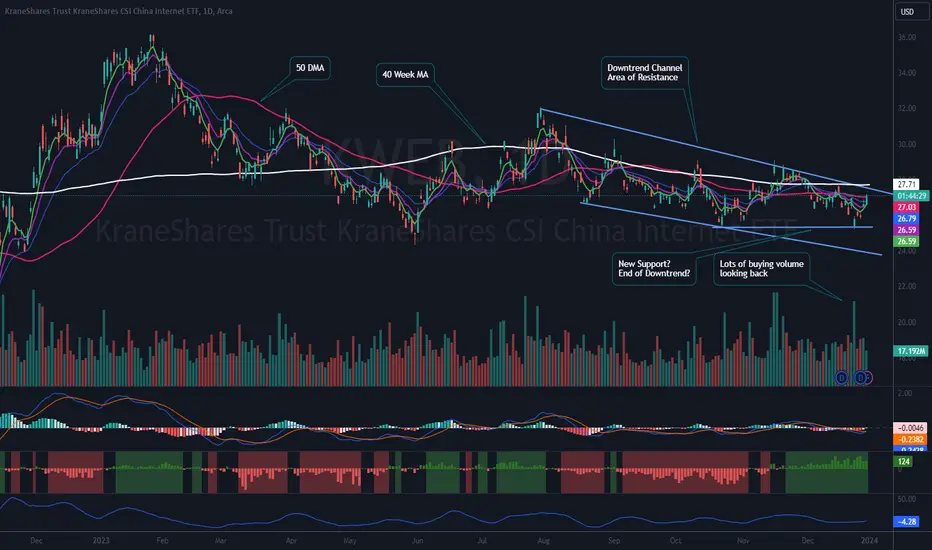This screenshot has width=932, height=550.
Task: Click the green 124 indicator label
Action: tap(904, 461)
